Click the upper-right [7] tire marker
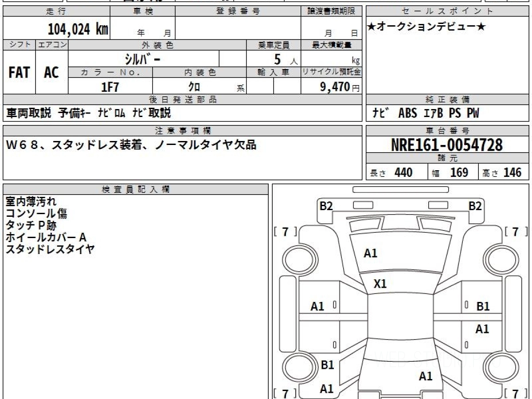The height and width of the screenshot is (399, 532). pyautogui.click(x=516, y=231)
